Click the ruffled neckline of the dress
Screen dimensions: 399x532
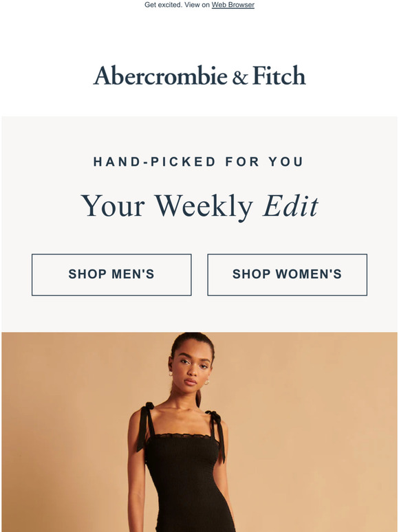click(x=182, y=436)
